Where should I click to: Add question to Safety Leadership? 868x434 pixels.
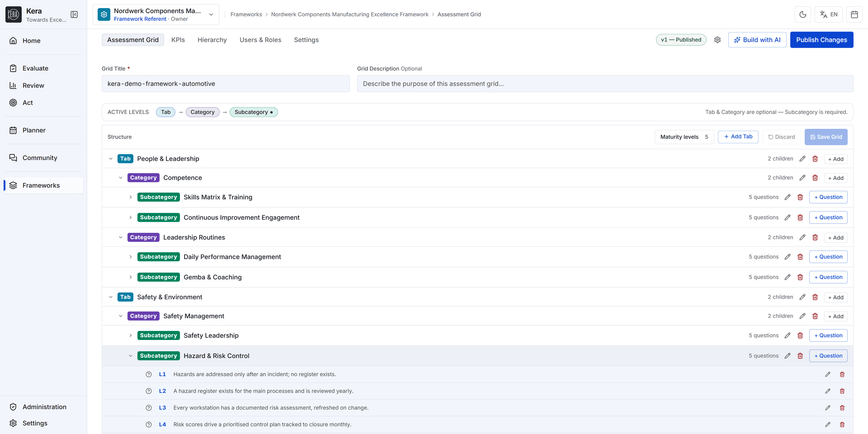pos(828,335)
